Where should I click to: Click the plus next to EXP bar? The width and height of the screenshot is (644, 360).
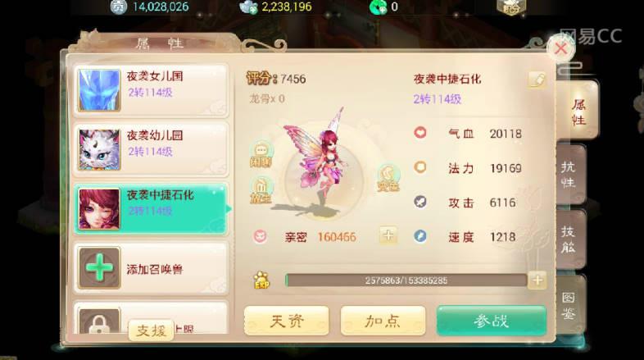537,280
